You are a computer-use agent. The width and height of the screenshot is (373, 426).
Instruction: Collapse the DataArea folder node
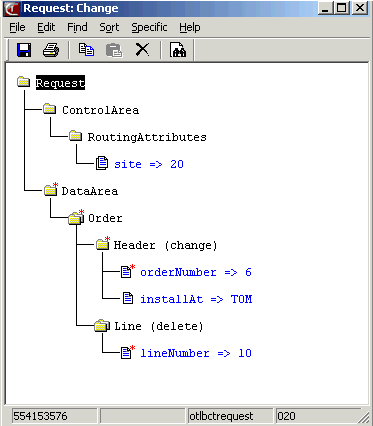51,190
